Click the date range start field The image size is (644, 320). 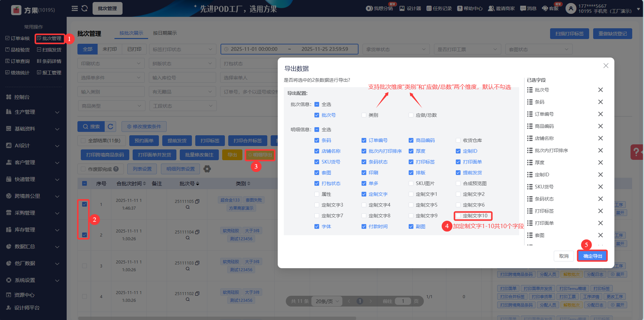pos(254,49)
